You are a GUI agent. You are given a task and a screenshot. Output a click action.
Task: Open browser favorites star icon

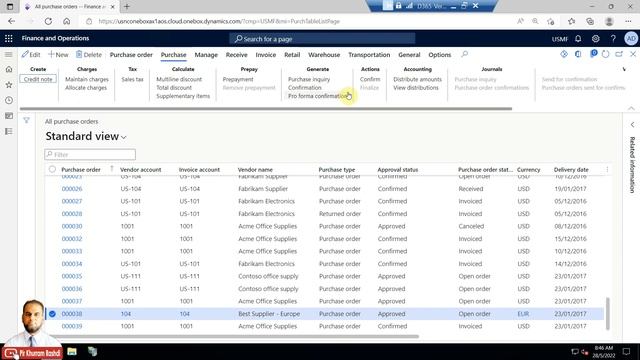coord(571,21)
